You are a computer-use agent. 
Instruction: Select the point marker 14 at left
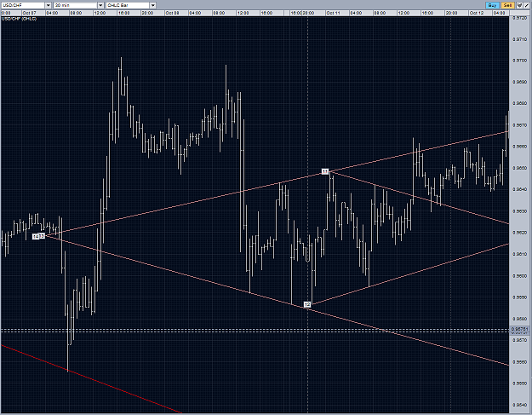(x=36, y=236)
